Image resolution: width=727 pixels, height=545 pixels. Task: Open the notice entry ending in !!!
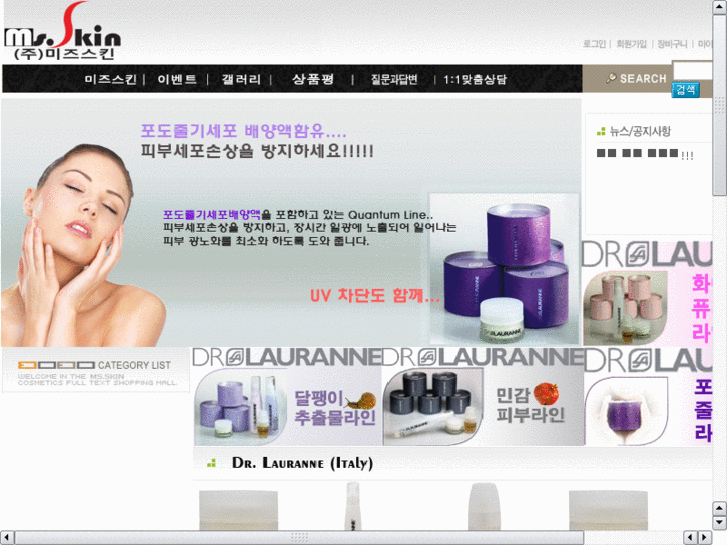click(645, 154)
